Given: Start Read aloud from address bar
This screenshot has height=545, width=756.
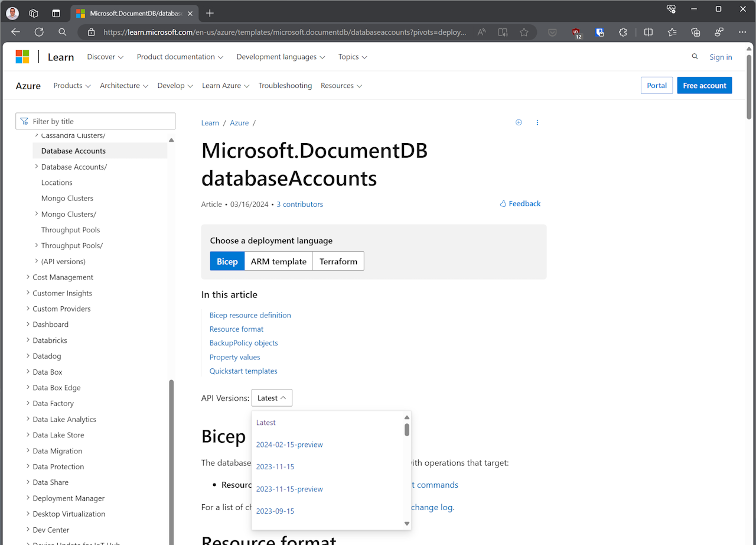Looking at the screenshot, I should (x=481, y=33).
